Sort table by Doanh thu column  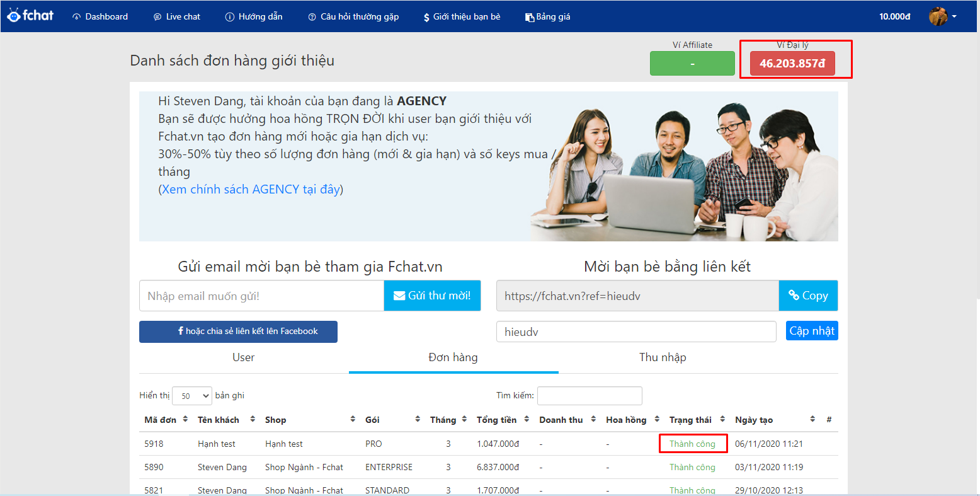tap(567, 420)
